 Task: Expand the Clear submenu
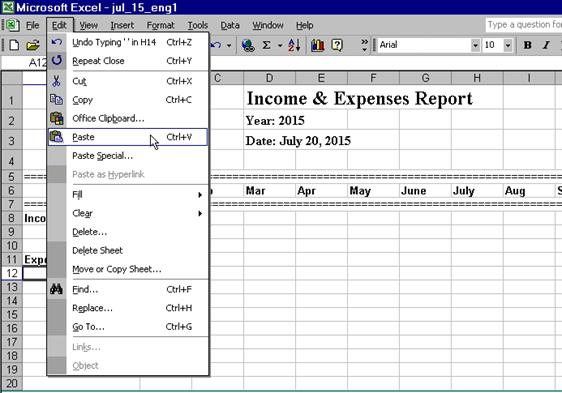click(x=200, y=213)
